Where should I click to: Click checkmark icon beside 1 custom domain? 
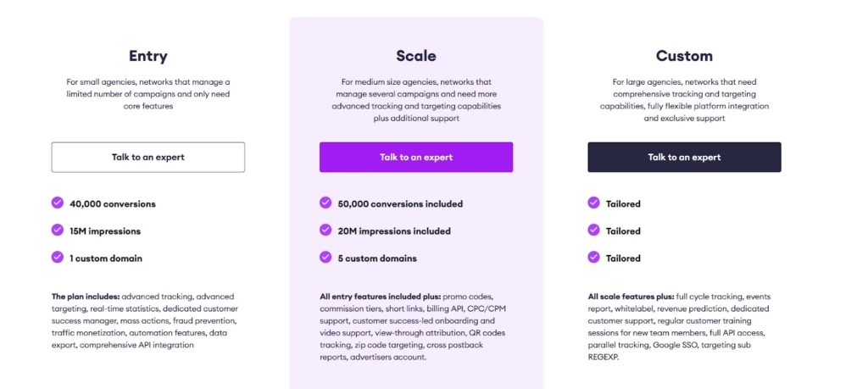(58, 257)
